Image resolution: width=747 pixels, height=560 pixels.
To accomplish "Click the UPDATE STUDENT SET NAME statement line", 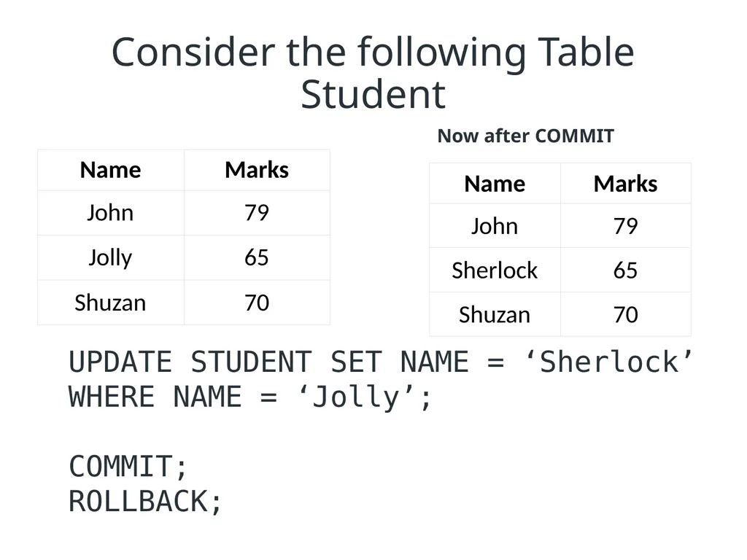I will [x=381, y=362].
